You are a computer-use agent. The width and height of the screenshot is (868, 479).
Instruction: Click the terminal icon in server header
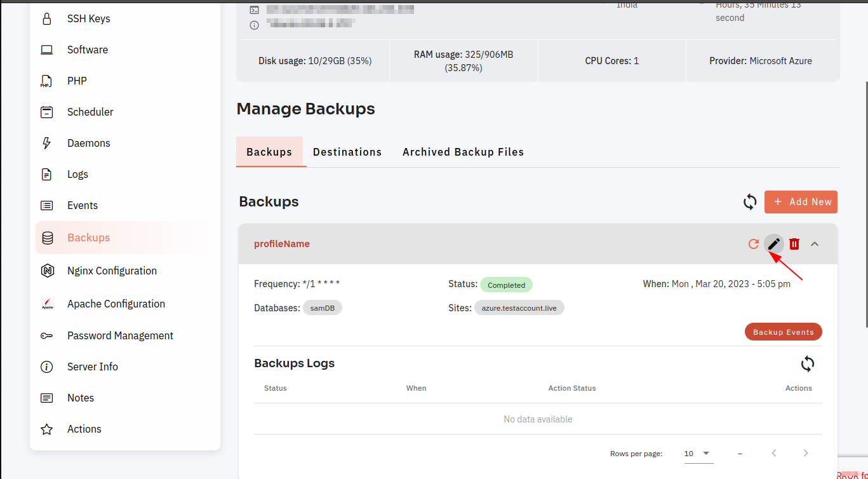point(254,10)
